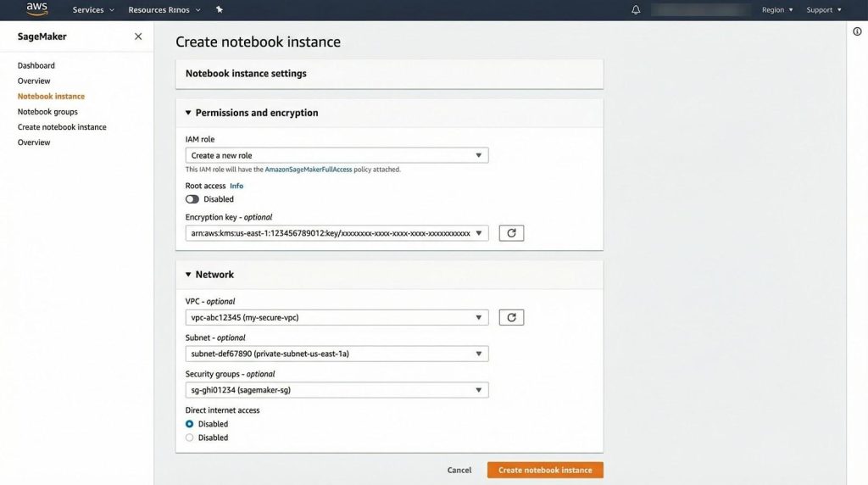Select the second Direct internet access radio button
The image size is (868, 485).
coord(190,438)
